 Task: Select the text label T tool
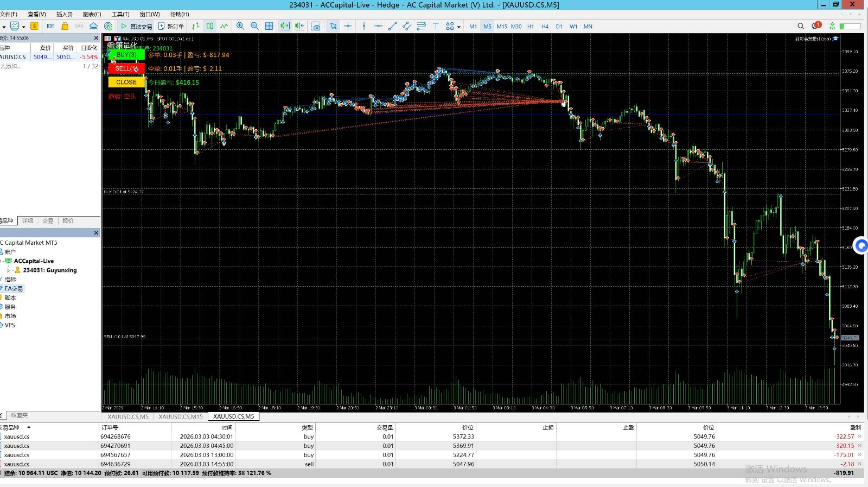coord(436,26)
